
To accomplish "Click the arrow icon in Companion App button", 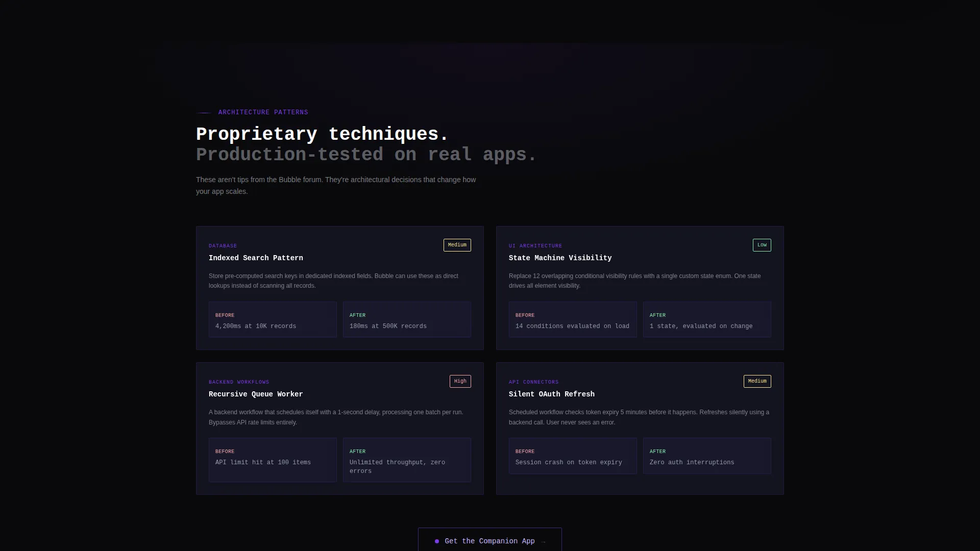I will (543, 542).
